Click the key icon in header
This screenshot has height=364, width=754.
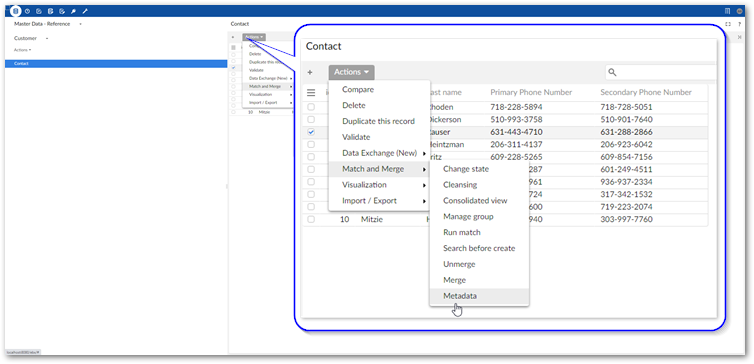coord(74,11)
